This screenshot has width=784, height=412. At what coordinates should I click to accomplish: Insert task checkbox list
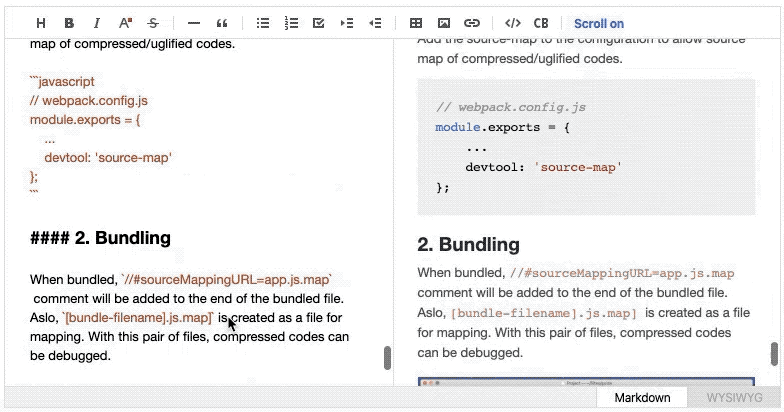coord(318,23)
